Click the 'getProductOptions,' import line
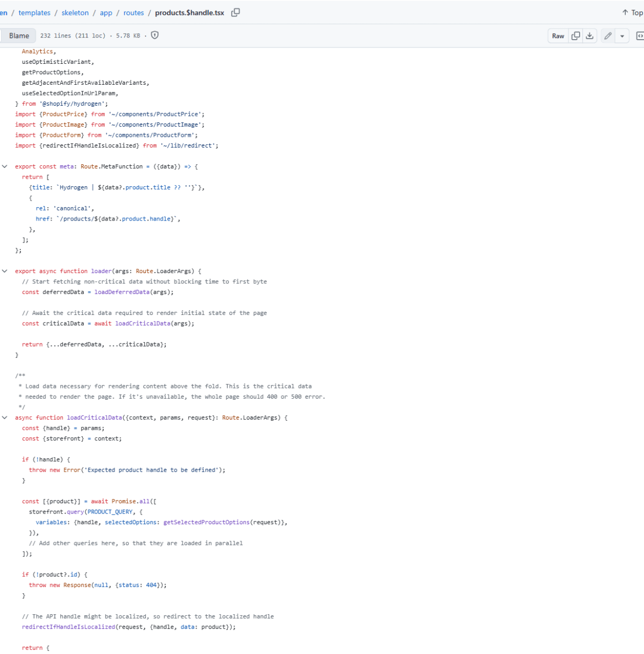The width and height of the screenshot is (644, 654). click(x=53, y=72)
